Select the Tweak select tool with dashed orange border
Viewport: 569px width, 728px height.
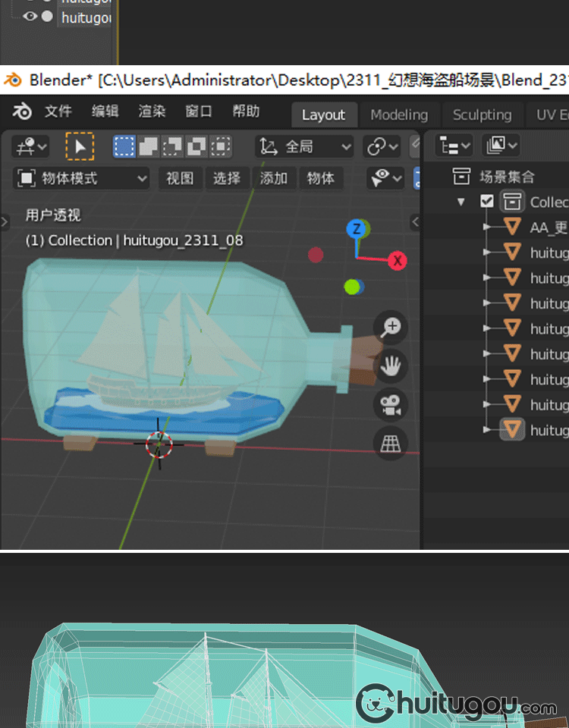pos(80,146)
